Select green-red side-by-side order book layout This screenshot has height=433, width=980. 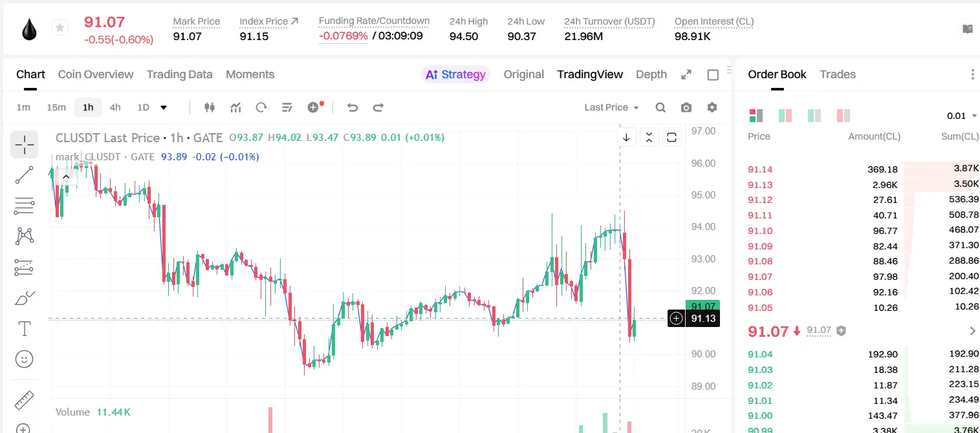click(x=785, y=116)
